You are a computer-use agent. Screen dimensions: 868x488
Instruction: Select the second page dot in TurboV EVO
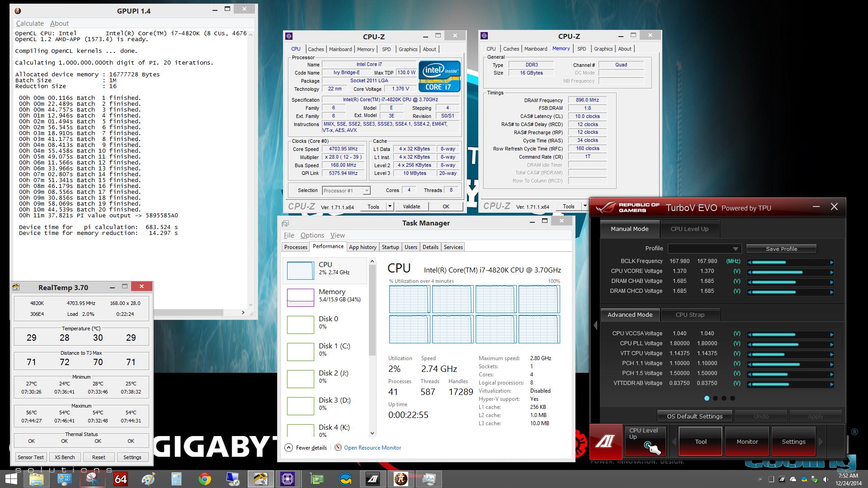(715, 398)
